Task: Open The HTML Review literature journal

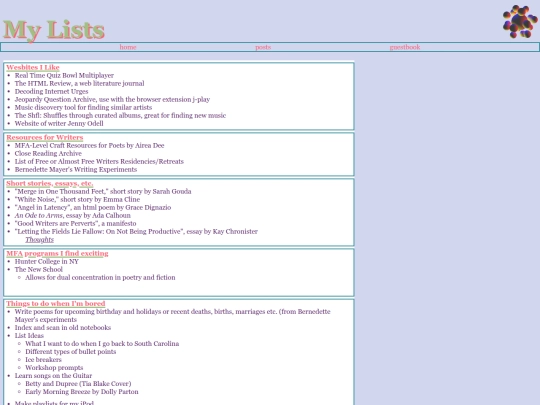Action: pos(79,83)
